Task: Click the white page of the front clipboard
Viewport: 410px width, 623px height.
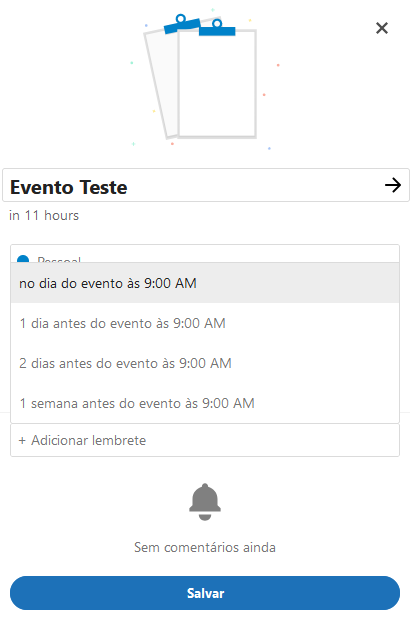Action: [217, 84]
